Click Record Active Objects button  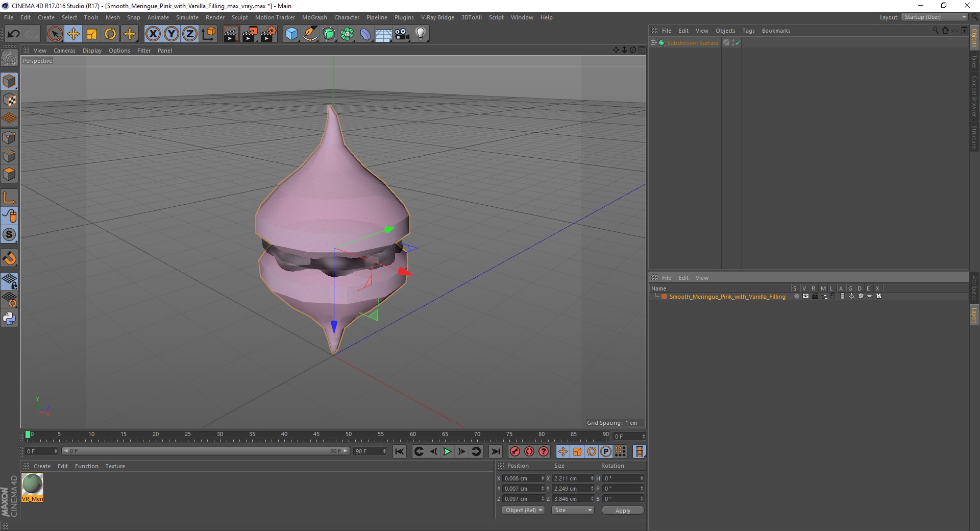(515, 451)
